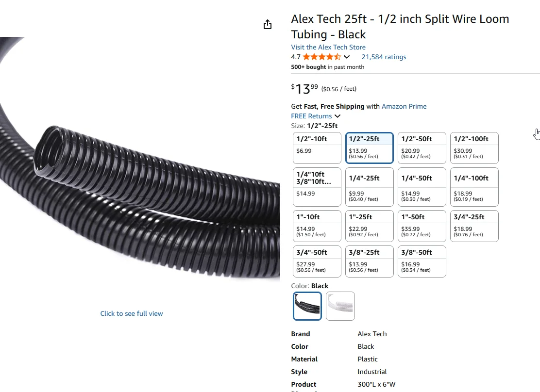Open the Amazon Prime link
Viewport: 540px width, 392px height.
pos(404,106)
